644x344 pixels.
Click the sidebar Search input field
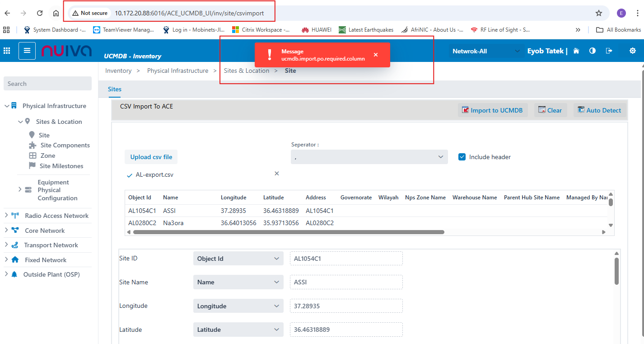pos(47,84)
